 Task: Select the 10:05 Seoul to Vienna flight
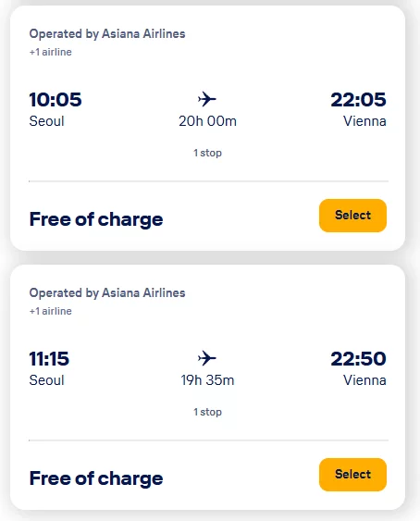352,216
